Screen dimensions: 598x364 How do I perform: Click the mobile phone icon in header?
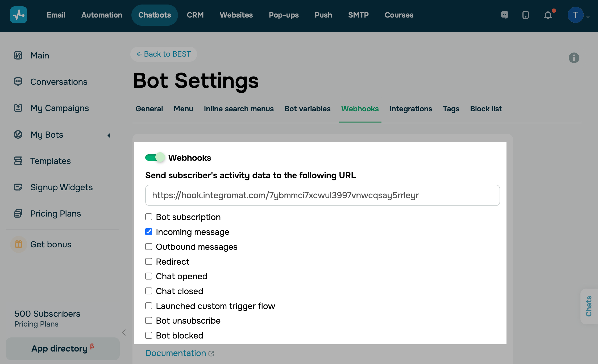click(525, 15)
